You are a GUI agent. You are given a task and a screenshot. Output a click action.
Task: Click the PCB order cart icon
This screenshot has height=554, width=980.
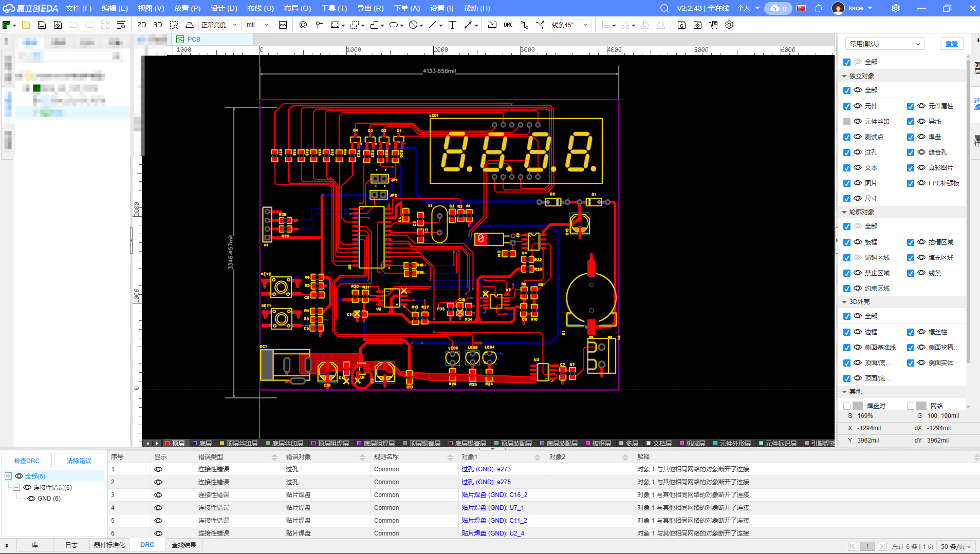pos(713,25)
